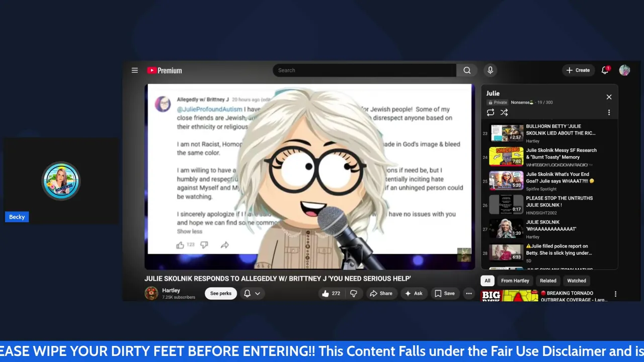Click the 7.25K subscribers text

(179, 297)
